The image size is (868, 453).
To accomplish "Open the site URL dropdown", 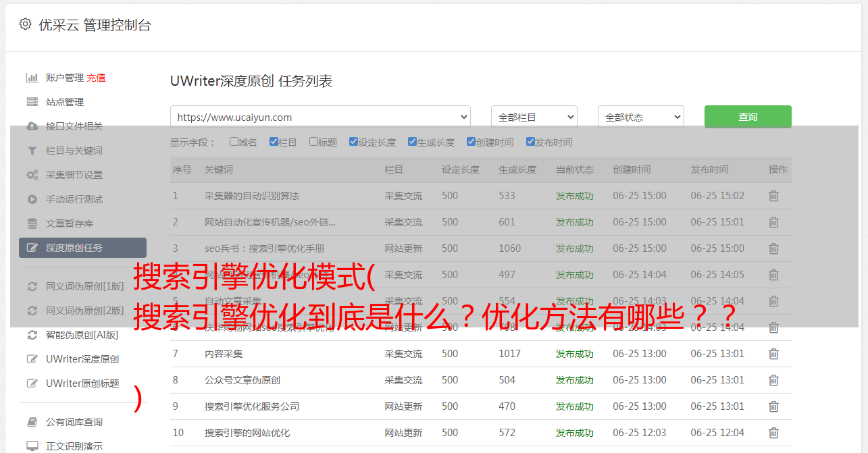I will pos(320,117).
